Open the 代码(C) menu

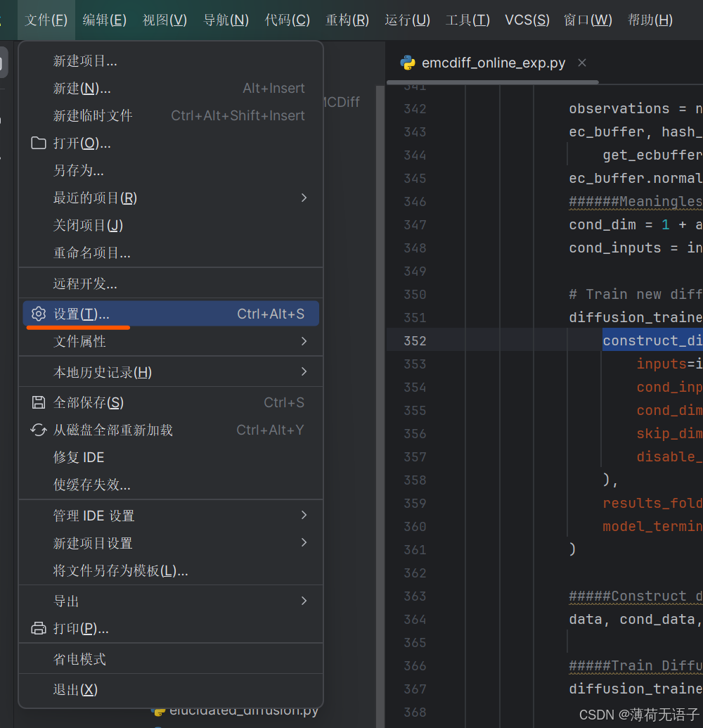coord(288,20)
